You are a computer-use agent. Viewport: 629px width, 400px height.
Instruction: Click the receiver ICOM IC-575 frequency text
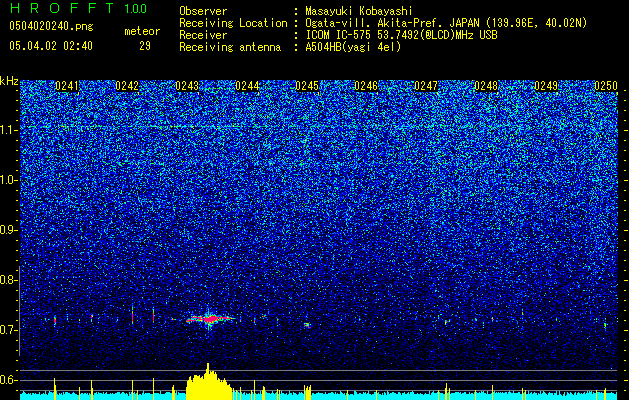coord(401,35)
